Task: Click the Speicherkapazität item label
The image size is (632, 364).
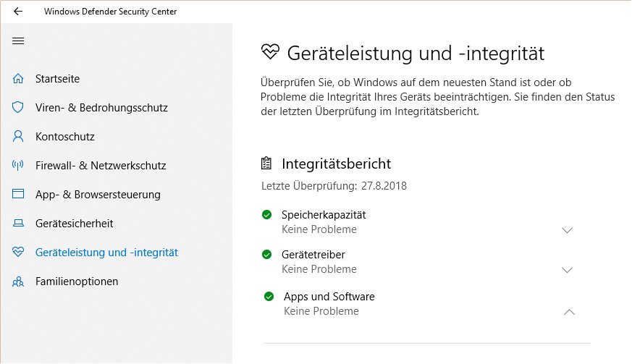Action: click(324, 215)
